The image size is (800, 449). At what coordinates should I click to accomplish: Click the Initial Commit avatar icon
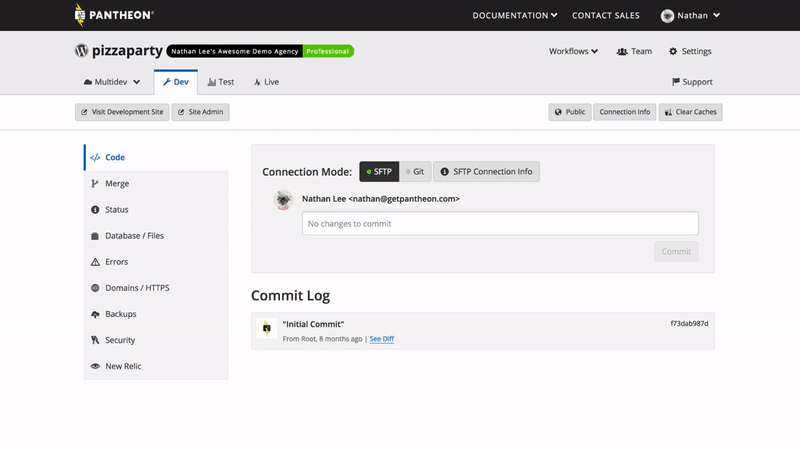266,328
